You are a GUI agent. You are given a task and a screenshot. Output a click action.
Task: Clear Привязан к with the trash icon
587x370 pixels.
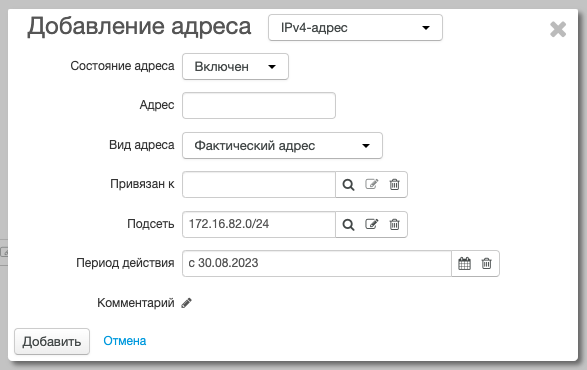coord(395,184)
